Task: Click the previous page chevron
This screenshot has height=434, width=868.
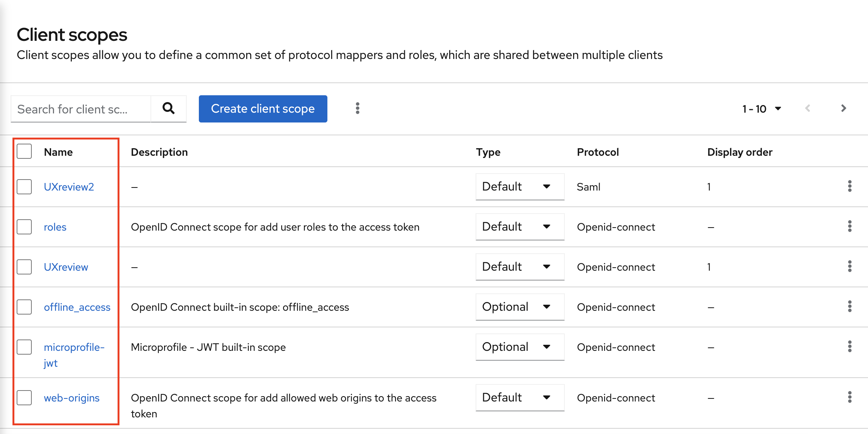Action: pyautogui.click(x=808, y=108)
